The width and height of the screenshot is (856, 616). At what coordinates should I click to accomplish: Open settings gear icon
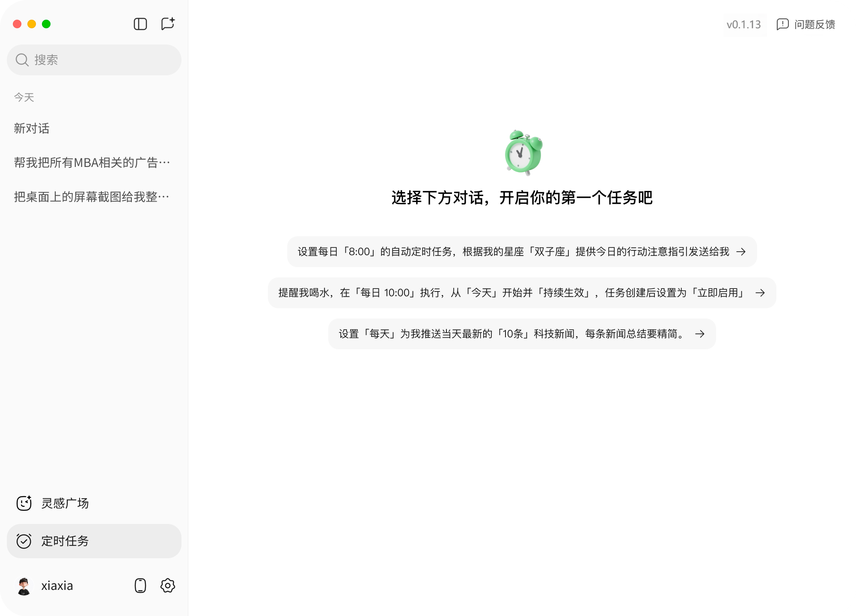[x=168, y=585]
